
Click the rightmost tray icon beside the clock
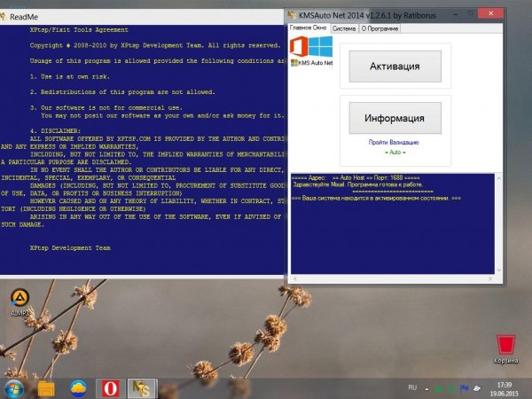pyautogui.click(x=477, y=388)
